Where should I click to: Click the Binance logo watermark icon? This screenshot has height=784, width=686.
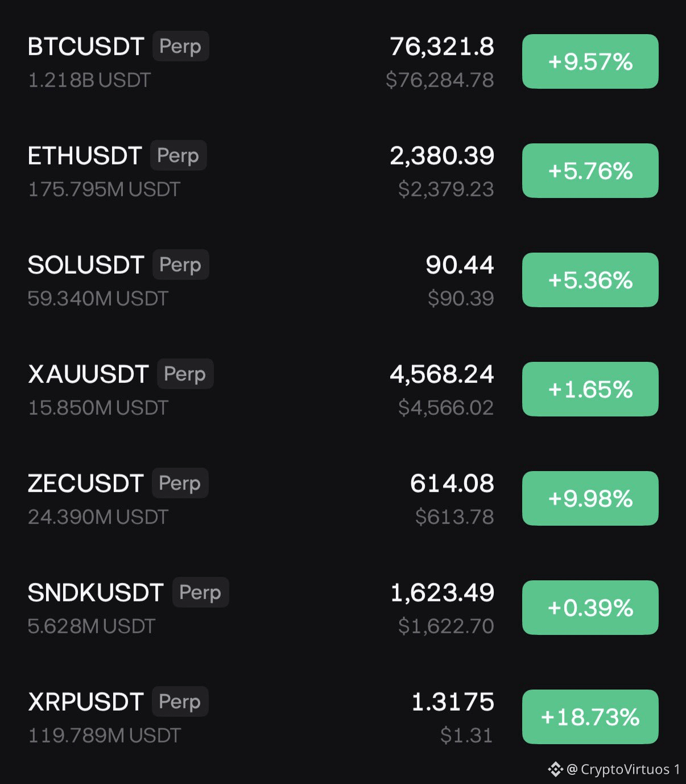[x=555, y=770]
